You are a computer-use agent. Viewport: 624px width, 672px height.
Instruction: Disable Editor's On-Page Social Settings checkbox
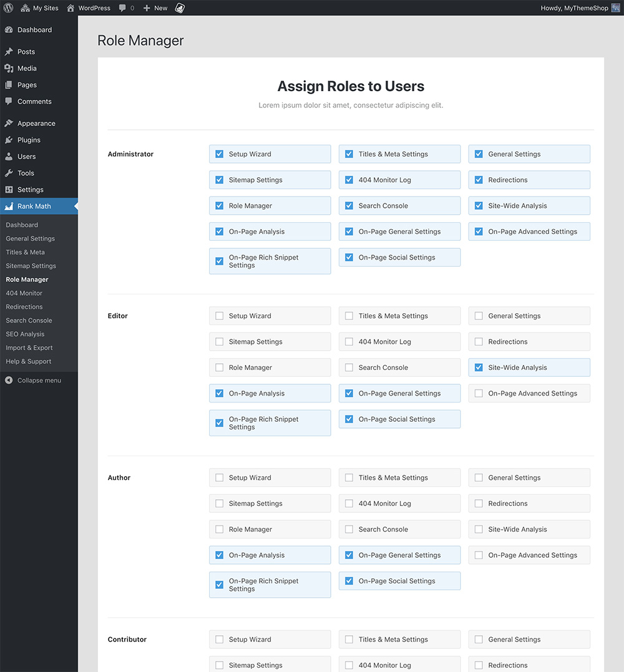349,419
